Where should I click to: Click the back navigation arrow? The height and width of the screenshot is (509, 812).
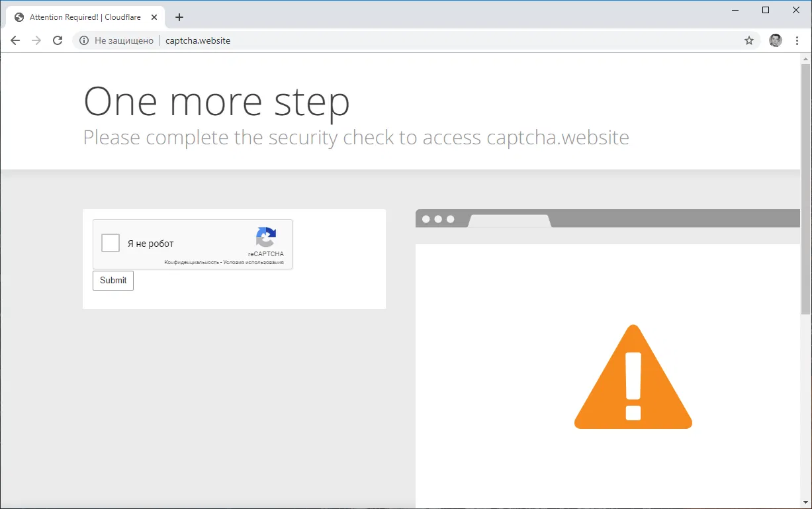tap(15, 40)
